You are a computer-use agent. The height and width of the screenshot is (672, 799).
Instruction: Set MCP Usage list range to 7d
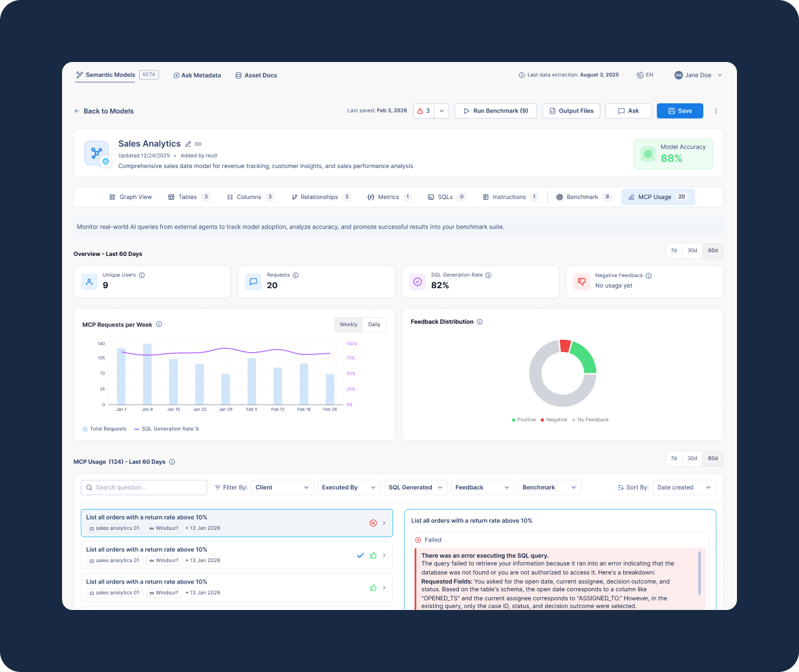[674, 459]
